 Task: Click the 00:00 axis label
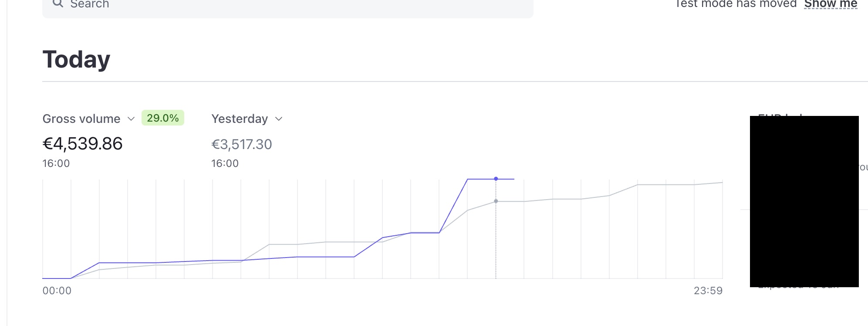[x=57, y=291]
